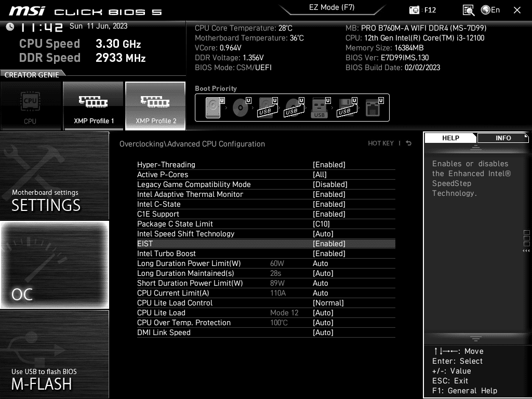Open the SETTINGS motherboard section
This screenshot has width=532, height=399.
[x=54, y=176]
